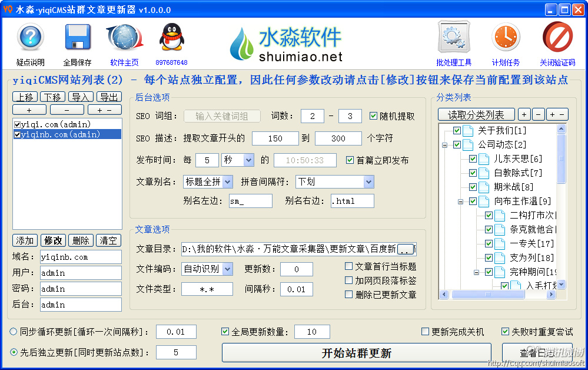Click the page icon of 关于我们[1]

coord(467,131)
